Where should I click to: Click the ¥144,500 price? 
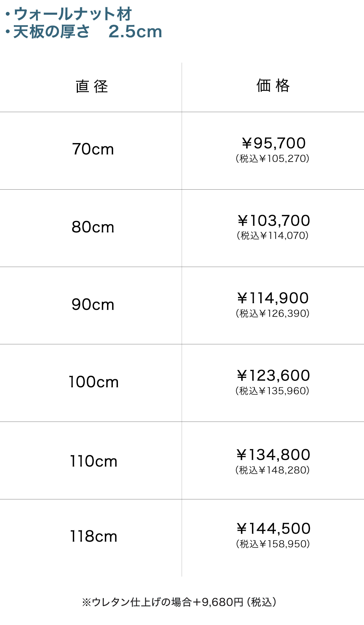[x=273, y=529]
